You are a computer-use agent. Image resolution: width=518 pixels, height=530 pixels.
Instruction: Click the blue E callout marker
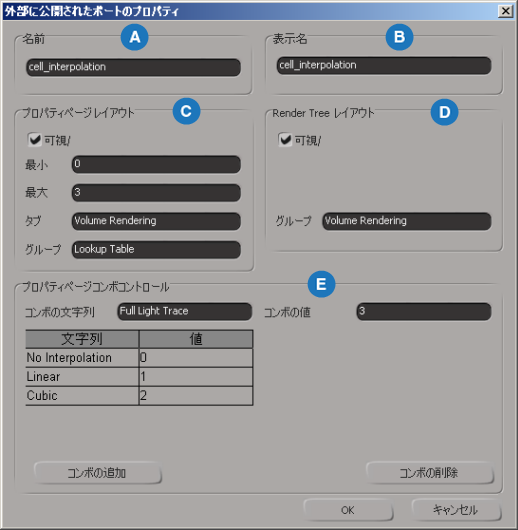click(321, 284)
